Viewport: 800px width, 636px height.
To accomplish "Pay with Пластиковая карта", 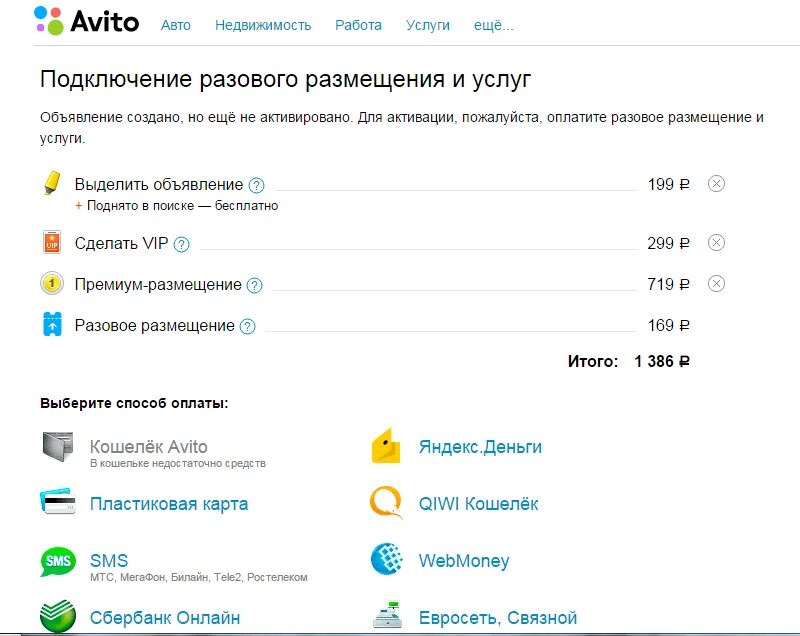I will (x=169, y=504).
